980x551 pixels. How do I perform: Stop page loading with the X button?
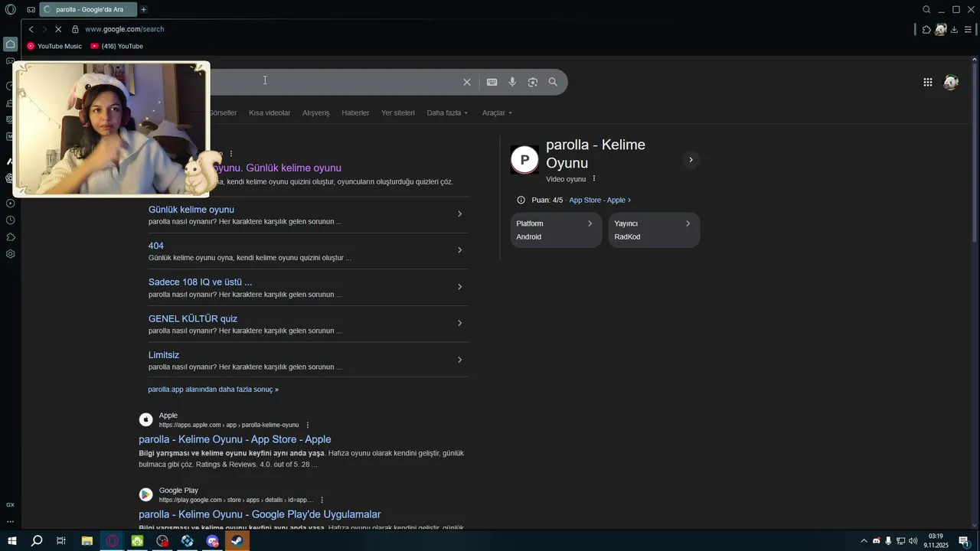point(57,29)
